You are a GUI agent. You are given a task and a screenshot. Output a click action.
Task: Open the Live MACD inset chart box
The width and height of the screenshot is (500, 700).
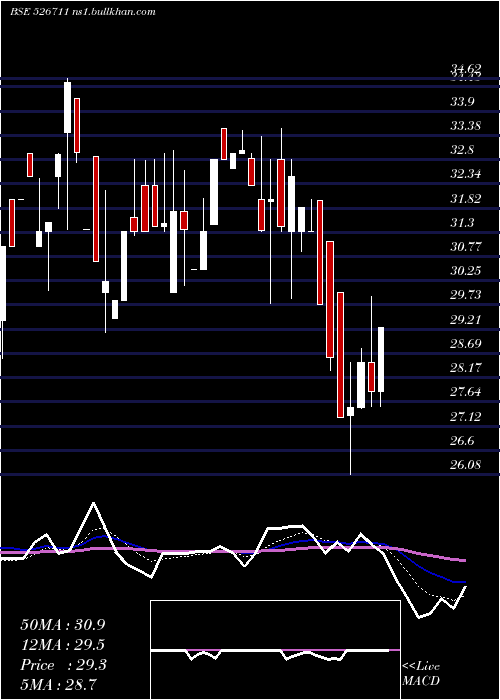pyautogui.click(x=275, y=650)
